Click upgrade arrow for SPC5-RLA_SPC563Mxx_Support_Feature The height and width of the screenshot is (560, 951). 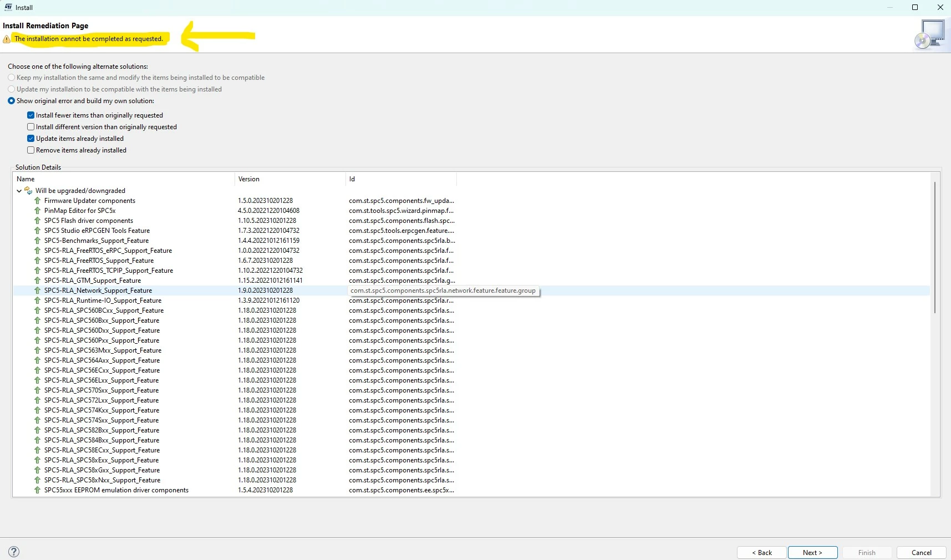click(x=38, y=350)
